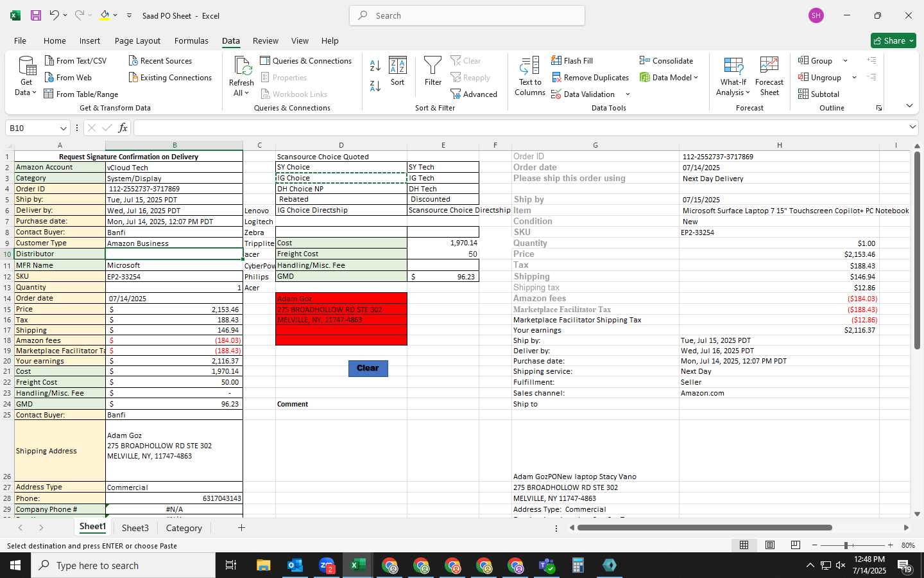Click the Save icon in title bar
The height and width of the screenshot is (578, 924).
(x=36, y=15)
